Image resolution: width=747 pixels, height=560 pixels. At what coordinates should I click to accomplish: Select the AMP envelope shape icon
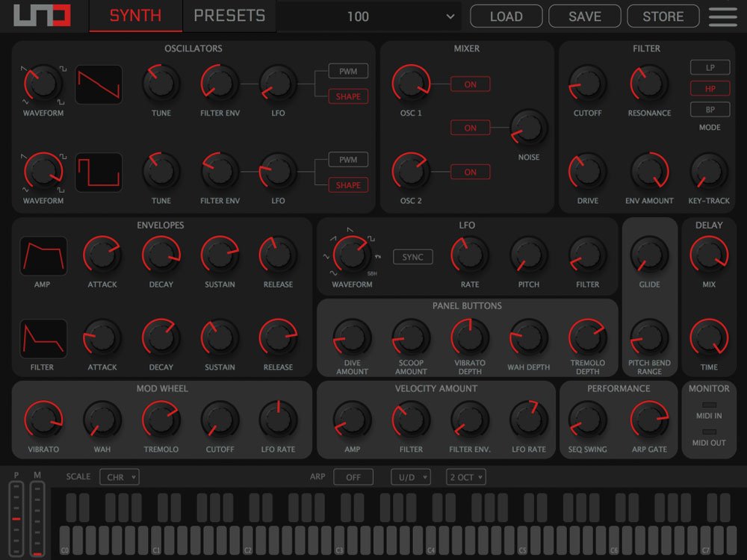(43, 256)
